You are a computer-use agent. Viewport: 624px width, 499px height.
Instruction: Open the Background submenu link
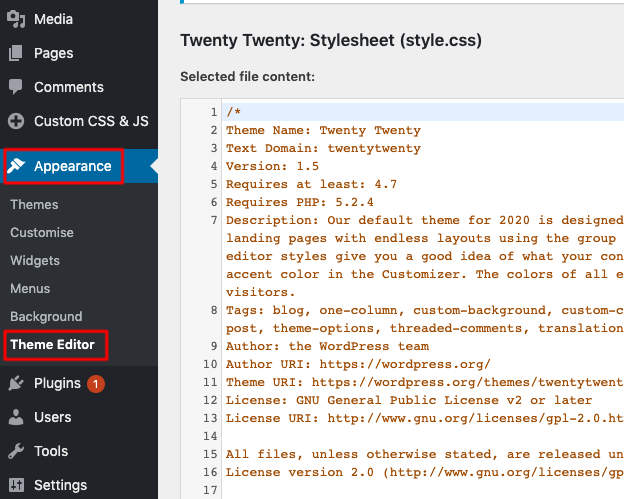point(46,316)
